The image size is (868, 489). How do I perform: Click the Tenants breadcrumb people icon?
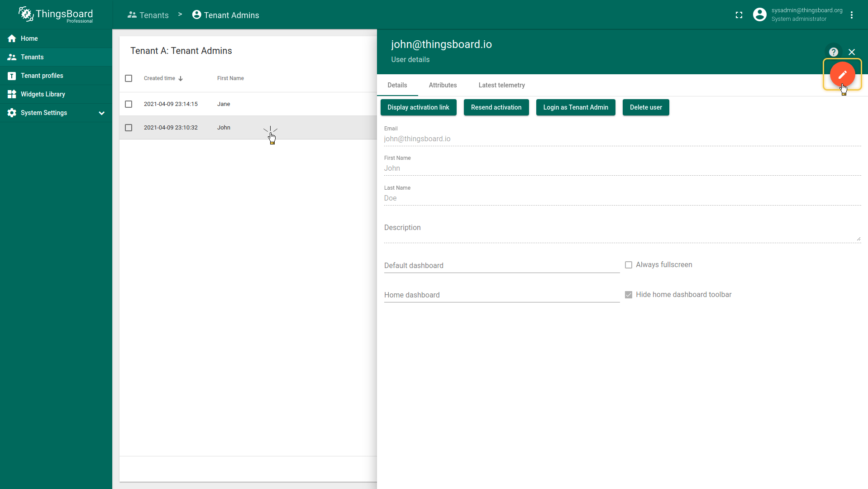132,15
